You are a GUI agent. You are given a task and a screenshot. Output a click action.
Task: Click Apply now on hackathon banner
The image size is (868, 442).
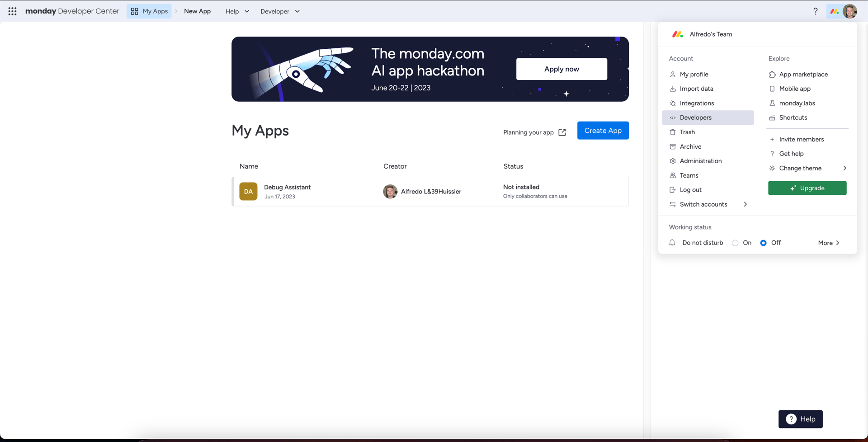coord(561,69)
